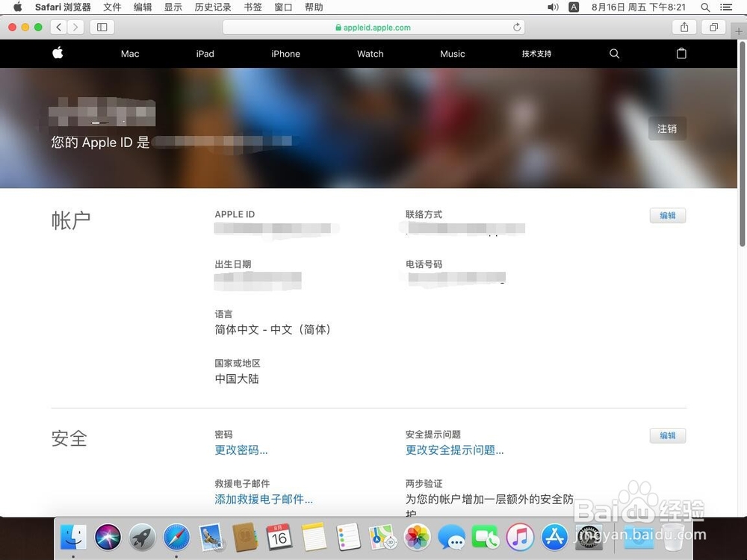
Task: Open Reminders app in the Dock
Action: click(x=348, y=537)
